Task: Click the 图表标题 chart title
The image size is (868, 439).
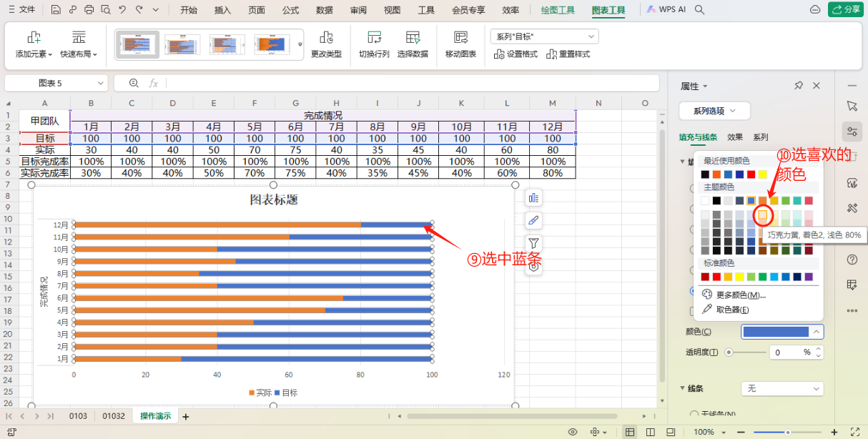Action: coord(273,199)
